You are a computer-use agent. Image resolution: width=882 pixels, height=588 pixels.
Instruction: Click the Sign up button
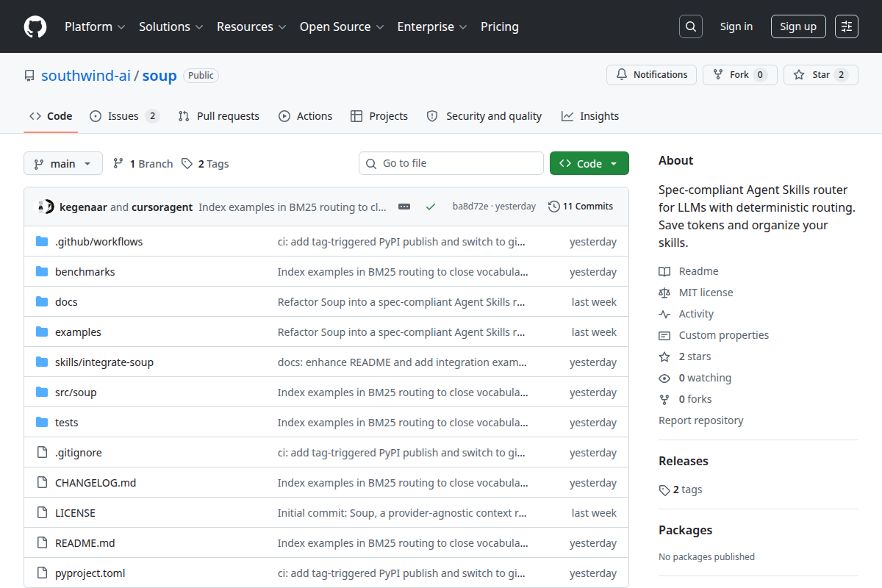(x=798, y=26)
